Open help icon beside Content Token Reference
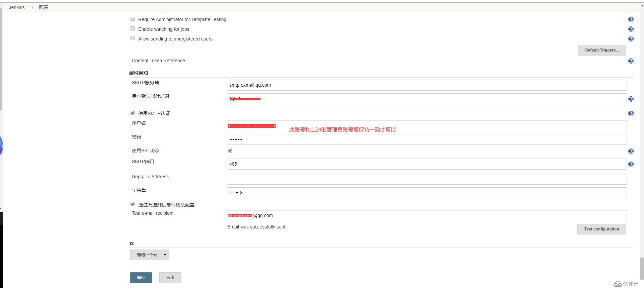The height and width of the screenshot is (288, 644). point(631,61)
